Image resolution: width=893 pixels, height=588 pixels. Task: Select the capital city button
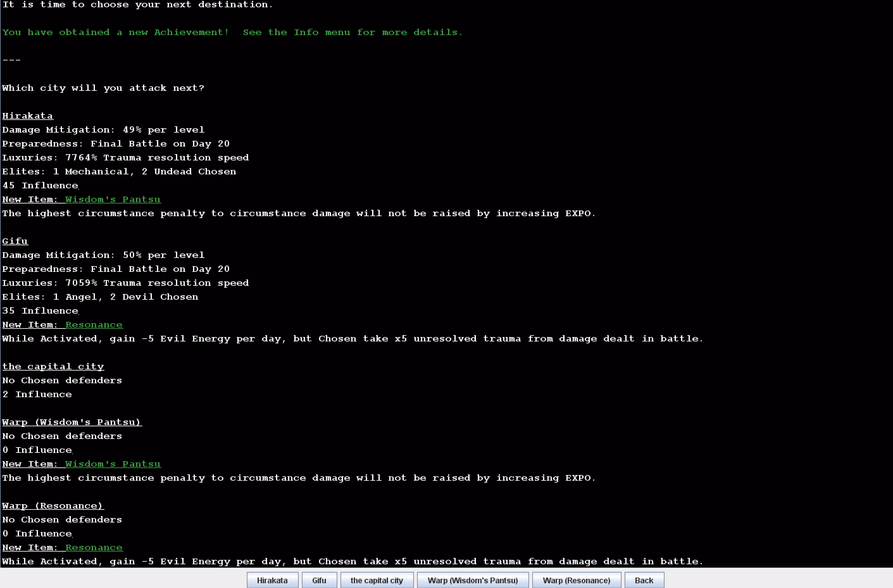click(376, 580)
